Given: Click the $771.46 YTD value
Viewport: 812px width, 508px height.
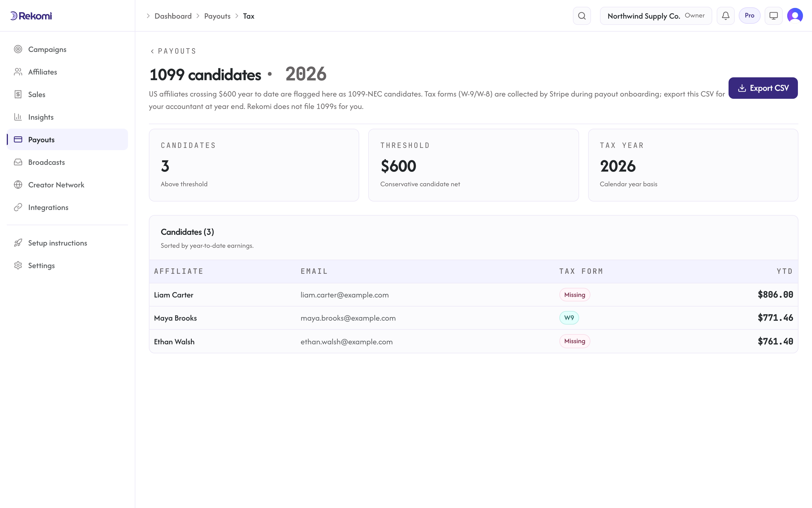Looking at the screenshot, I should 775,318.
